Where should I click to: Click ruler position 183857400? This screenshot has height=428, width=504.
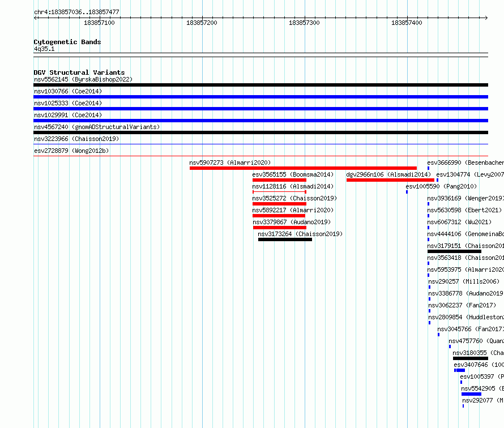[407, 23]
